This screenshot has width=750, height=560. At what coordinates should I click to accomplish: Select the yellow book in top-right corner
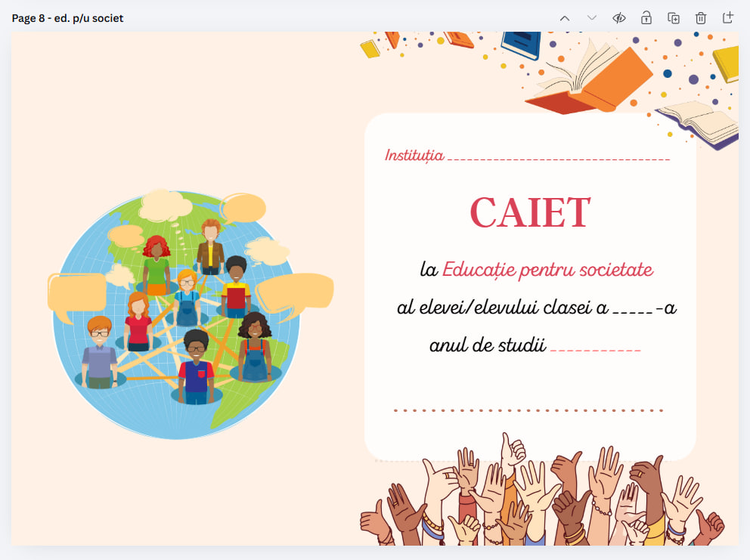point(727,63)
